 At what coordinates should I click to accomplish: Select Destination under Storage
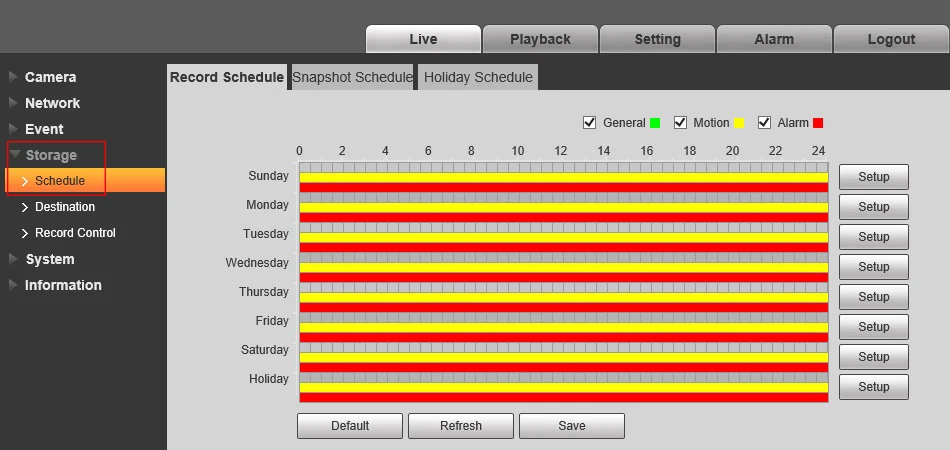point(65,207)
